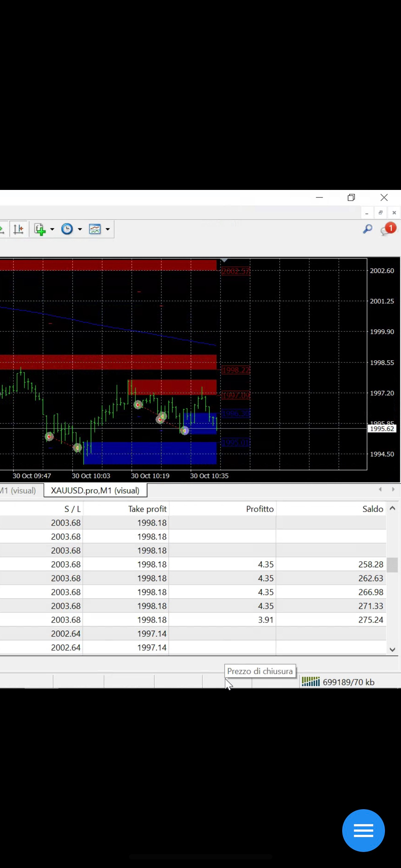Select the Saldo value 258.28
This screenshot has width=401, height=868.
[x=371, y=564]
